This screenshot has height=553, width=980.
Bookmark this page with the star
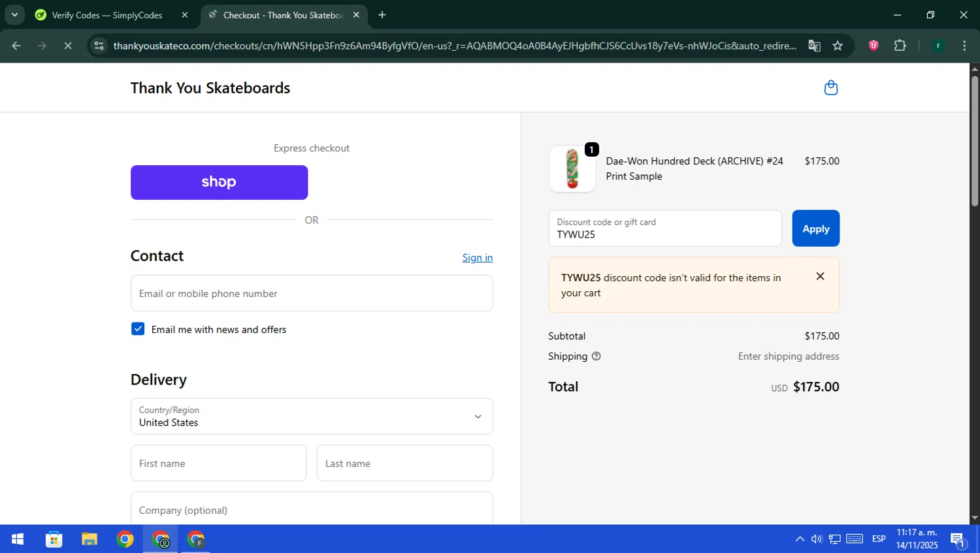click(x=838, y=46)
